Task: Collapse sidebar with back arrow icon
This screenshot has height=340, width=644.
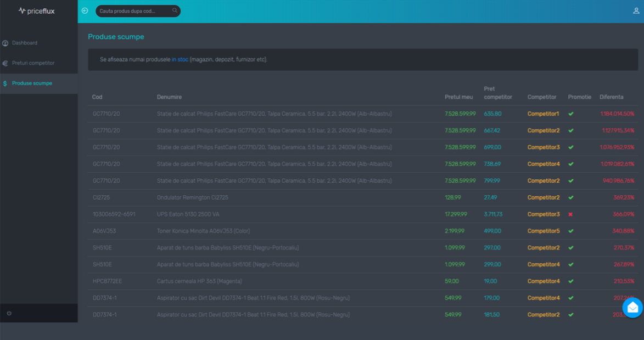Action: coord(85,10)
